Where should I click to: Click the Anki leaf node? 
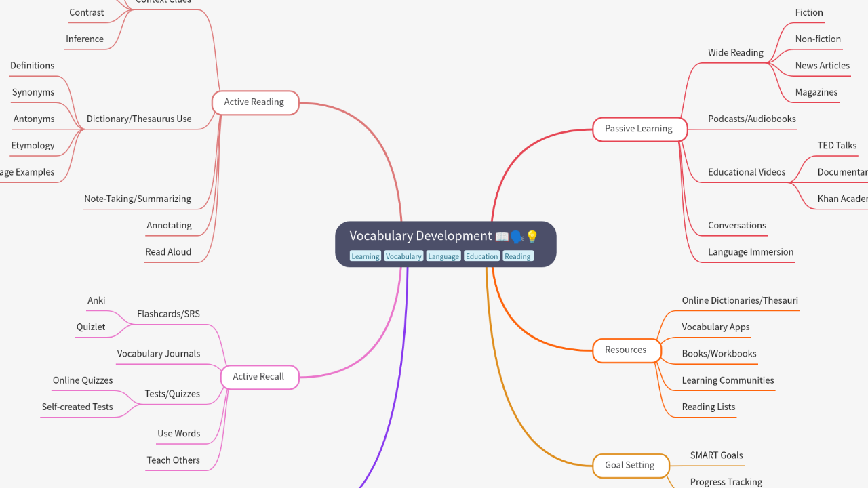pyautogui.click(x=96, y=301)
